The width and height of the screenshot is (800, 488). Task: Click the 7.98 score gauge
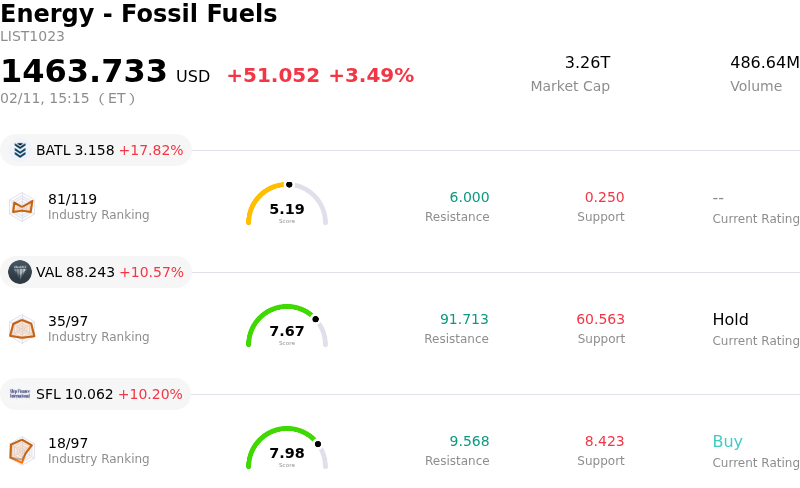point(287,450)
